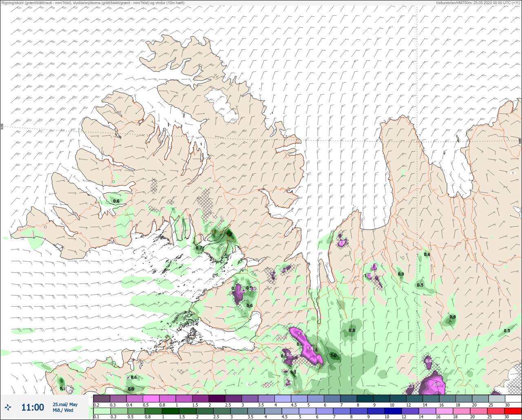This screenshot has width=522, height=420.
Task: Select the dark purple 2 swatch in the upper legend
Action: [x=217, y=398]
